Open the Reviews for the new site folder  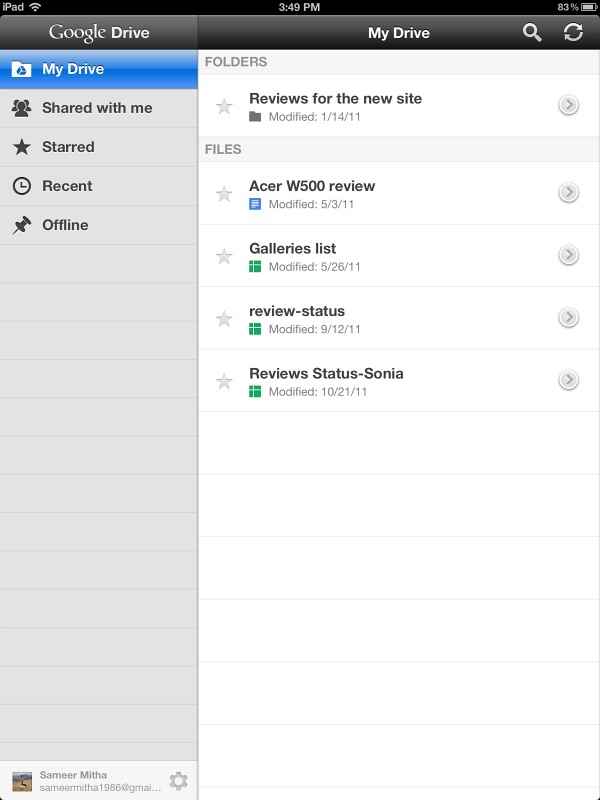click(399, 106)
